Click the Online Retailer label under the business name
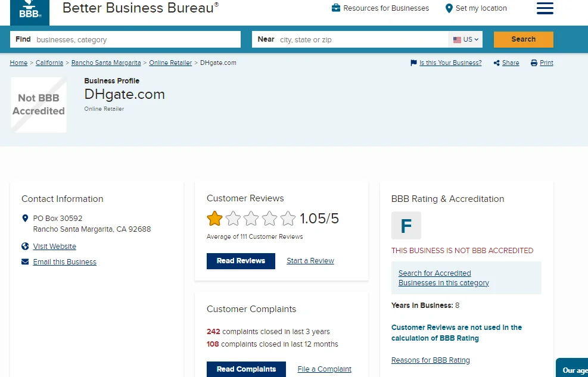The width and height of the screenshot is (588, 377). pyautogui.click(x=104, y=108)
